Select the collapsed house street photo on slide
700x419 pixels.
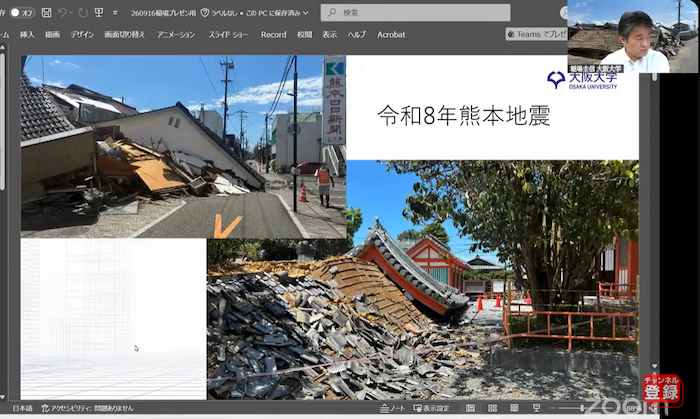point(183,146)
